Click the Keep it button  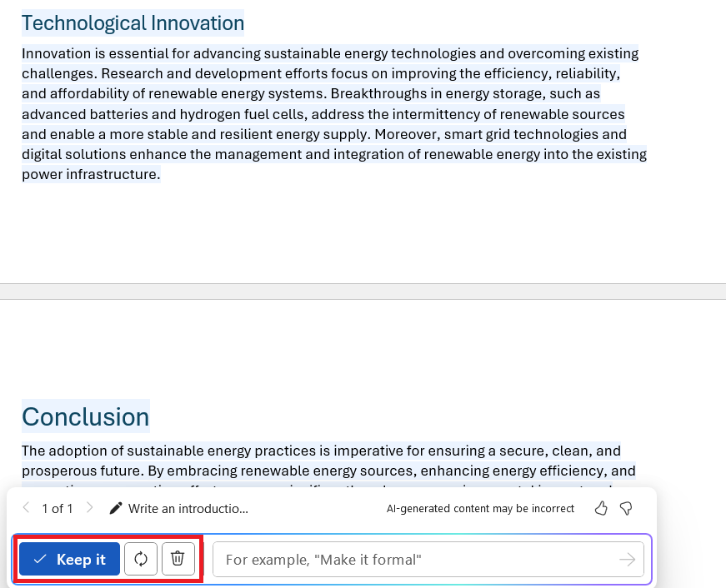69,559
